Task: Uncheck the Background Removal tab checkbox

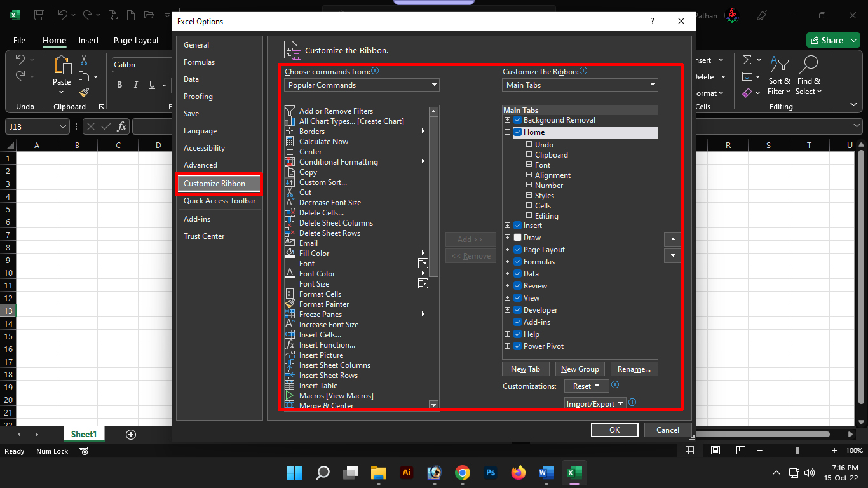Action: (x=517, y=120)
